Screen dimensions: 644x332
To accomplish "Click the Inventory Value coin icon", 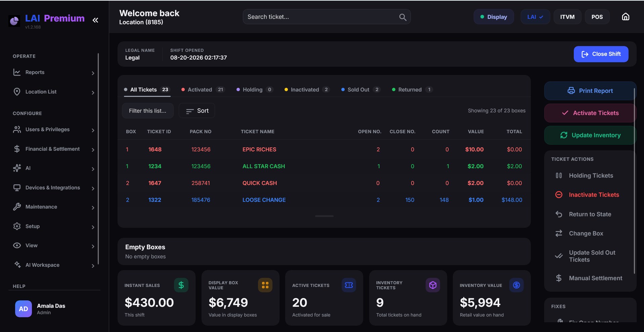I will [x=516, y=285].
